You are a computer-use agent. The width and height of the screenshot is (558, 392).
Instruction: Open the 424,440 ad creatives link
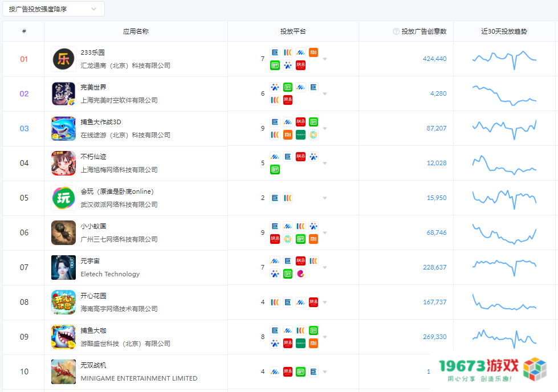point(434,59)
